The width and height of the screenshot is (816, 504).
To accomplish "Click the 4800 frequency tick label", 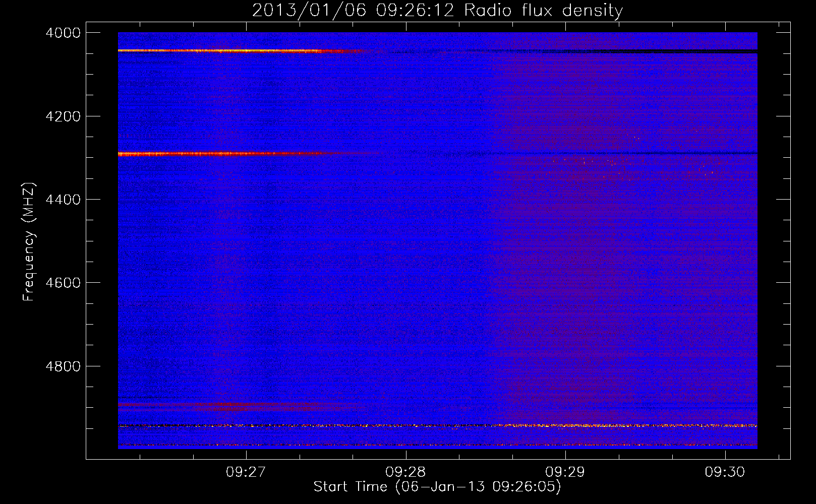I will (63, 366).
